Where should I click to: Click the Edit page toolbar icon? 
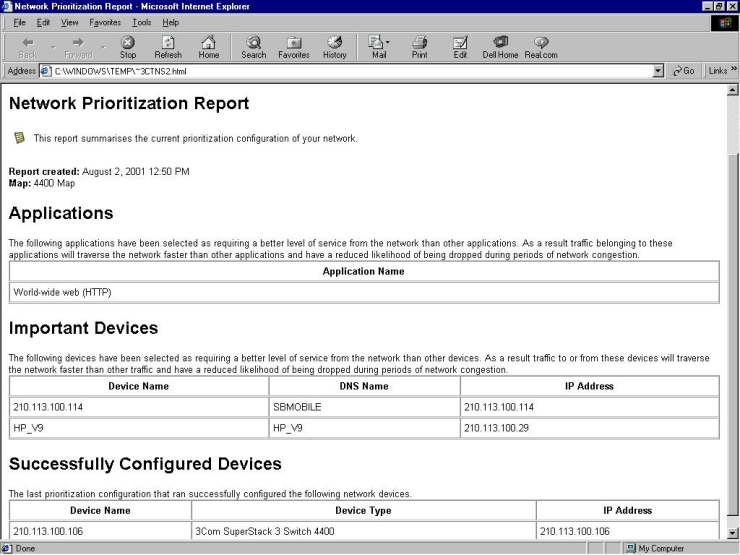[461, 44]
